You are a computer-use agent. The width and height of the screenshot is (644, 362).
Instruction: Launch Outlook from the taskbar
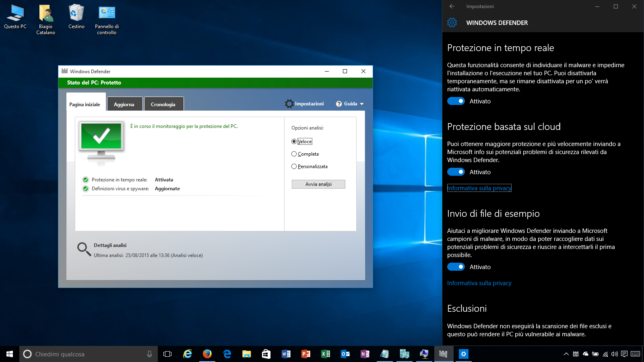coord(345,354)
